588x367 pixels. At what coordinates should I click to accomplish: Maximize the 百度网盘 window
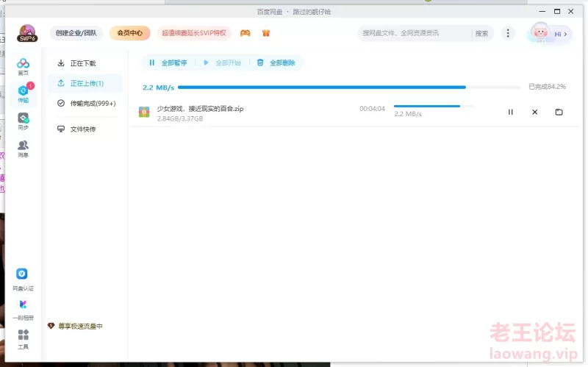[557, 11]
